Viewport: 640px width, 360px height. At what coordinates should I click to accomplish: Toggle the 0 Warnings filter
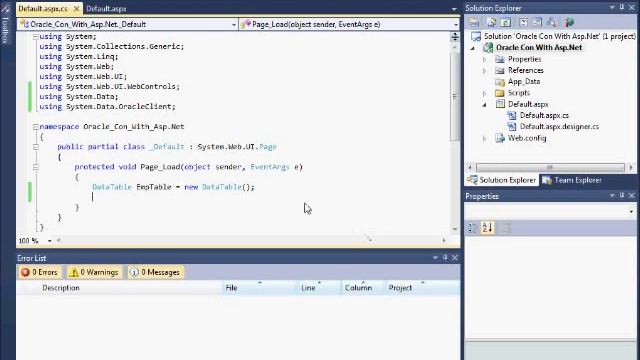pyautogui.click(x=94, y=272)
